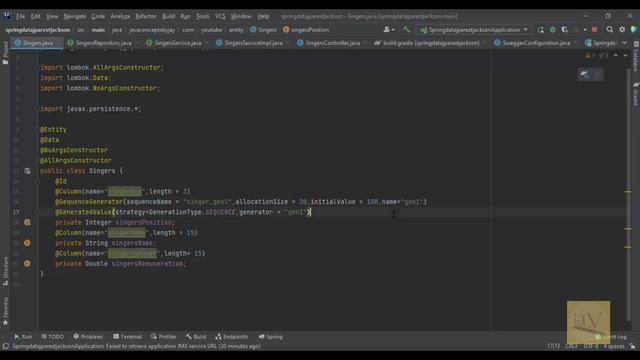Viewport: 640px width, 360px height.
Task: Click gutter icon next to singersName field
Action: click(x=27, y=243)
